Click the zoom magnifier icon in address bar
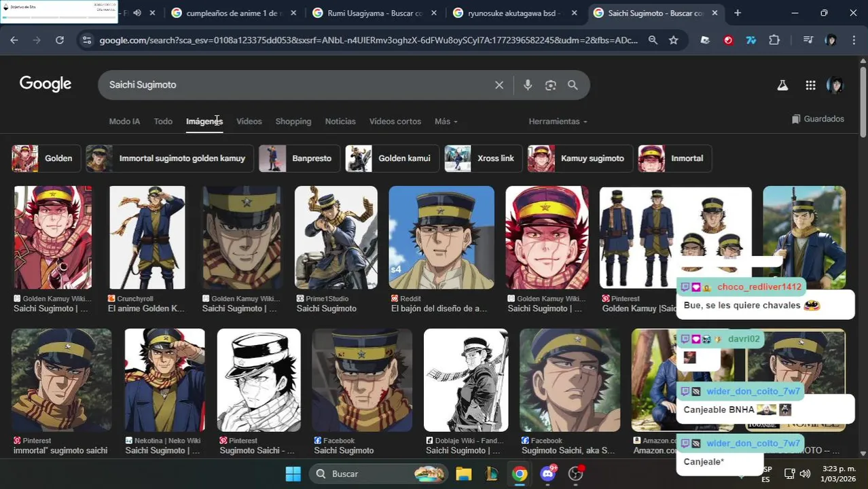Image resolution: width=868 pixels, height=489 pixels. pyautogui.click(x=653, y=40)
